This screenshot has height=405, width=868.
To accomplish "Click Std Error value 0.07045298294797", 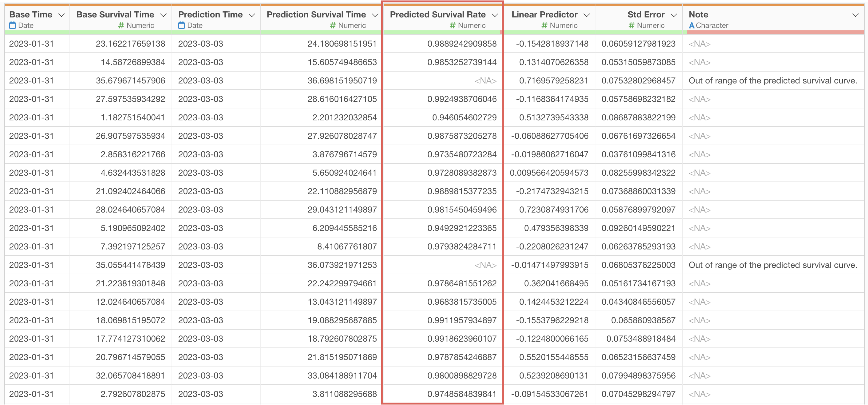I will click(639, 394).
